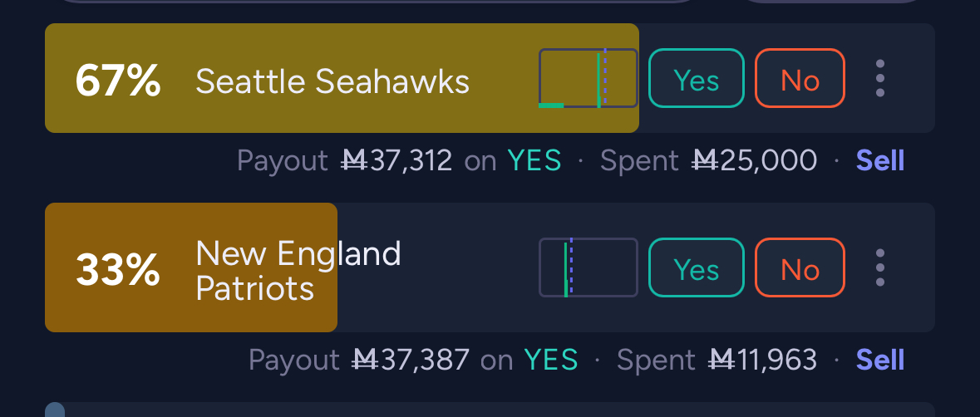Open the Seattle Seahawks three-dot options menu
This screenshot has width=980, height=417.
(x=880, y=79)
